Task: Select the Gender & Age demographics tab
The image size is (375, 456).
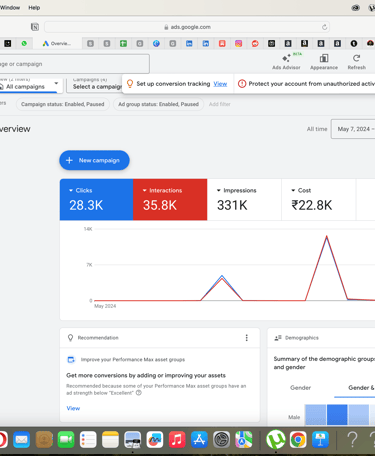Action: pyautogui.click(x=361, y=388)
